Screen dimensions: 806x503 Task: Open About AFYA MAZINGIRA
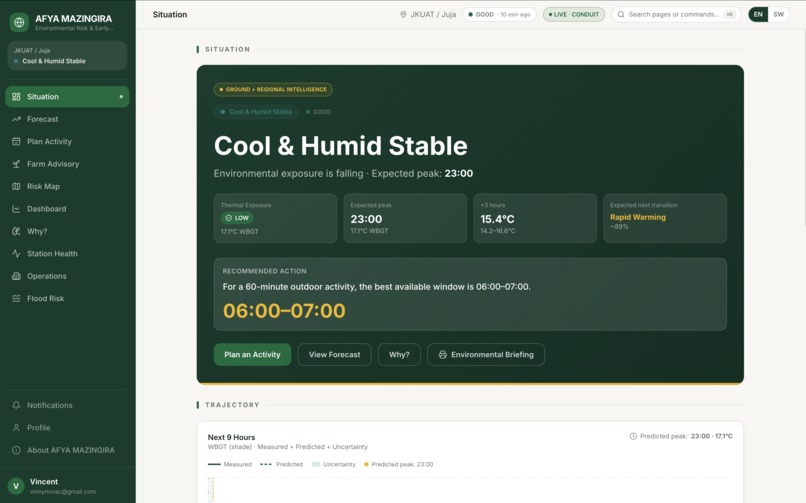67,450
